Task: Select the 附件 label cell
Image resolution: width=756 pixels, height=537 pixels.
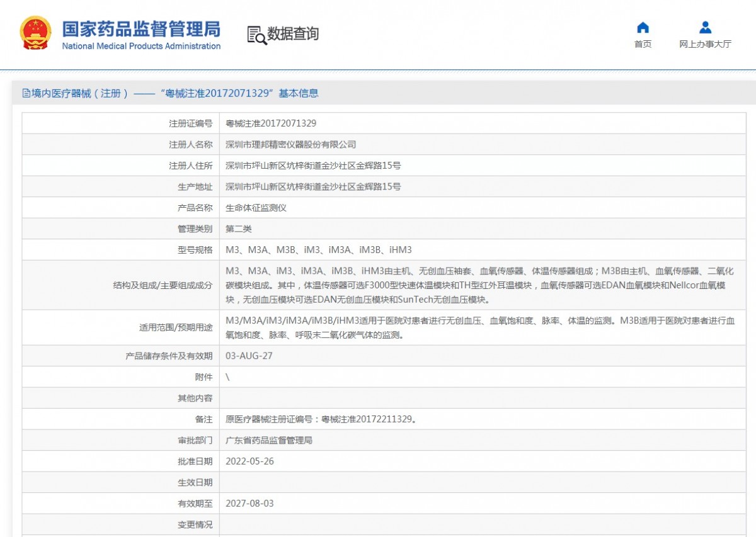Action: [x=121, y=377]
